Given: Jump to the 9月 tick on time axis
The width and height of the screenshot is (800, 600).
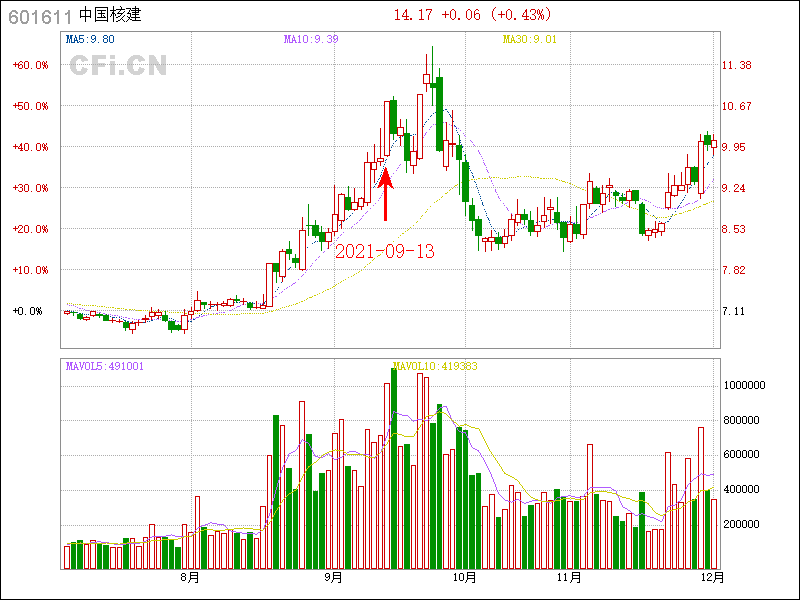Looking at the screenshot, I should point(334,577).
